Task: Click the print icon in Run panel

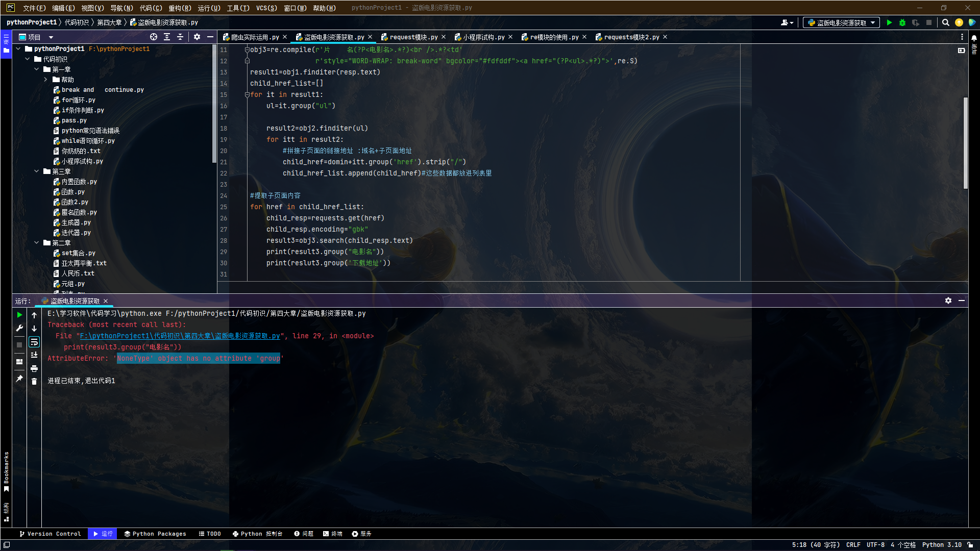Action: point(34,368)
